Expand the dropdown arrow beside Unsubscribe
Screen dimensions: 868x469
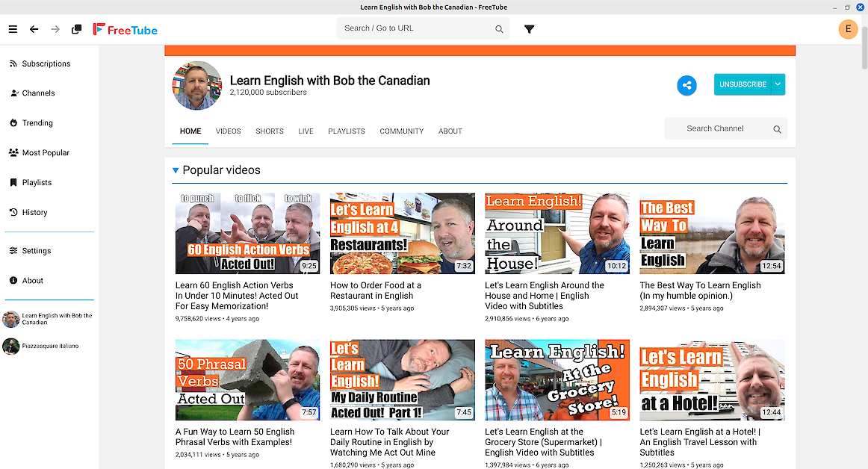[x=778, y=84]
